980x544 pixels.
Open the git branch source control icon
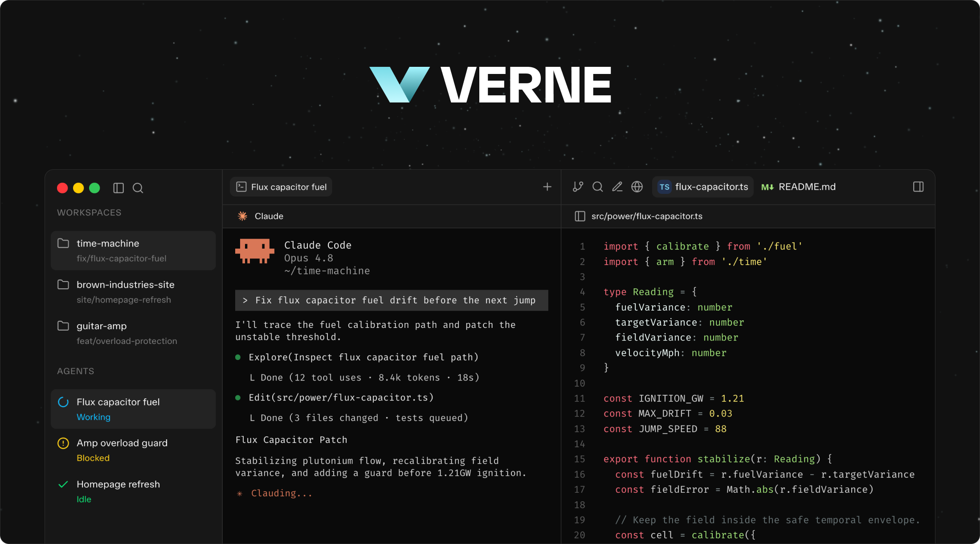tap(578, 187)
